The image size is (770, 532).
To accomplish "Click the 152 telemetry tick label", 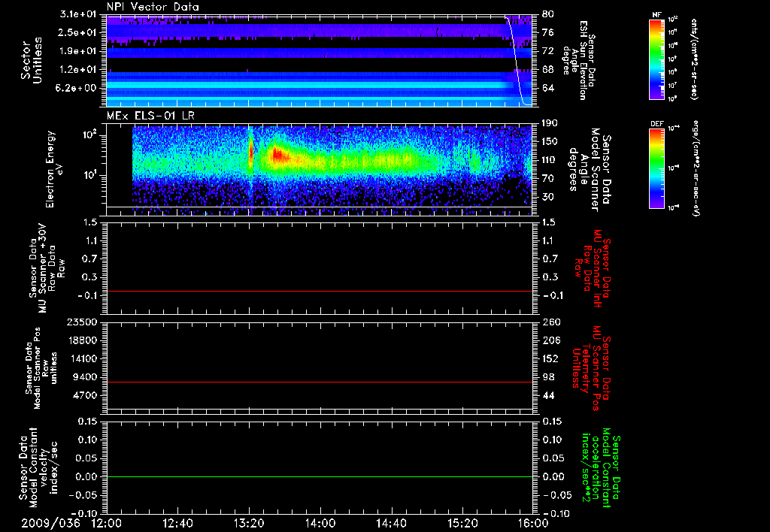I will pos(550,358).
